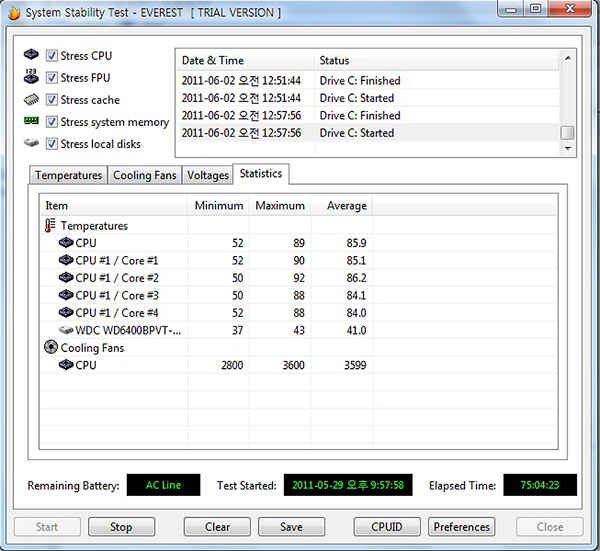
Task: Select the 12:57:56 Drive C: Finished log entry
Action: (368, 115)
